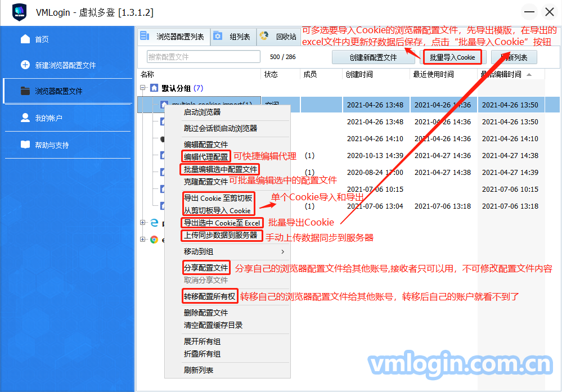Click the folder icon for 浏览器配置文件

tap(25, 91)
